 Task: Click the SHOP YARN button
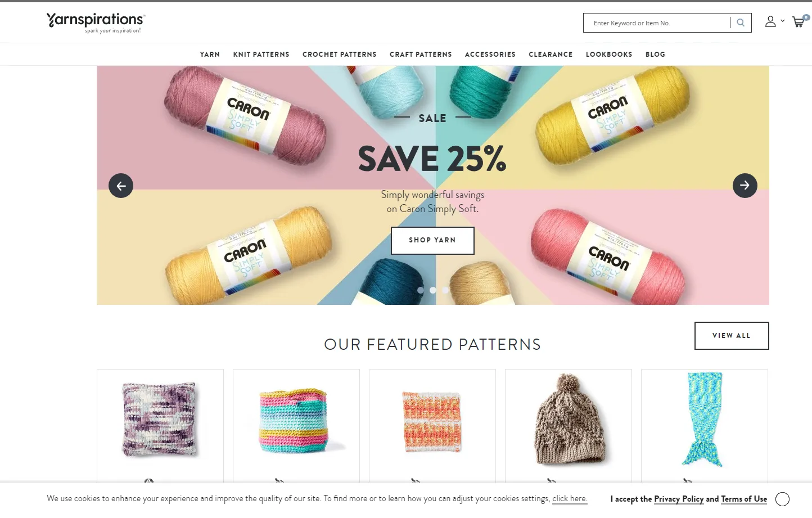pyautogui.click(x=432, y=241)
